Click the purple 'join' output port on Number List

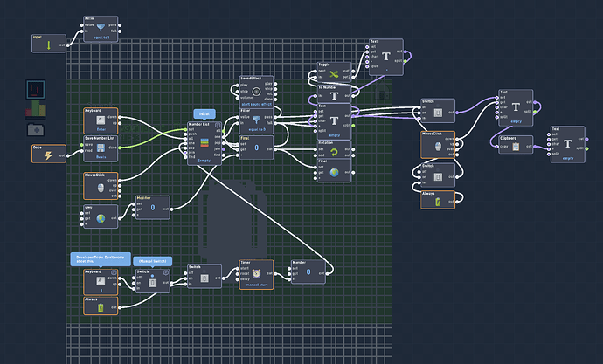tap(224, 149)
